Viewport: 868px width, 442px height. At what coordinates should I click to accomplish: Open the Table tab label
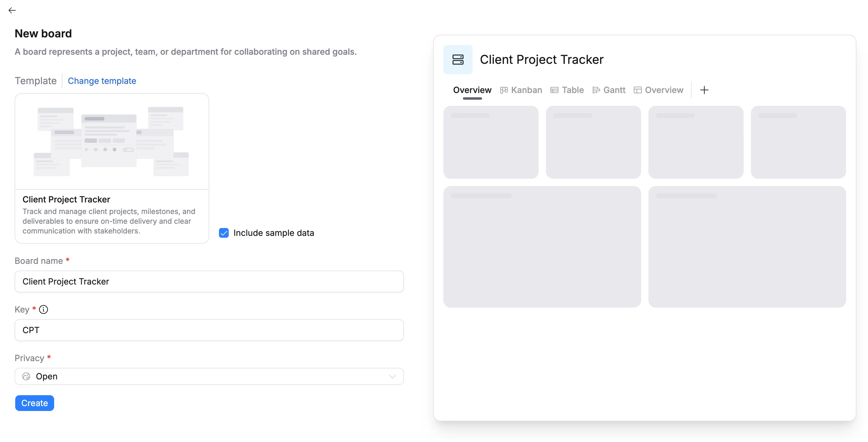[x=572, y=90]
